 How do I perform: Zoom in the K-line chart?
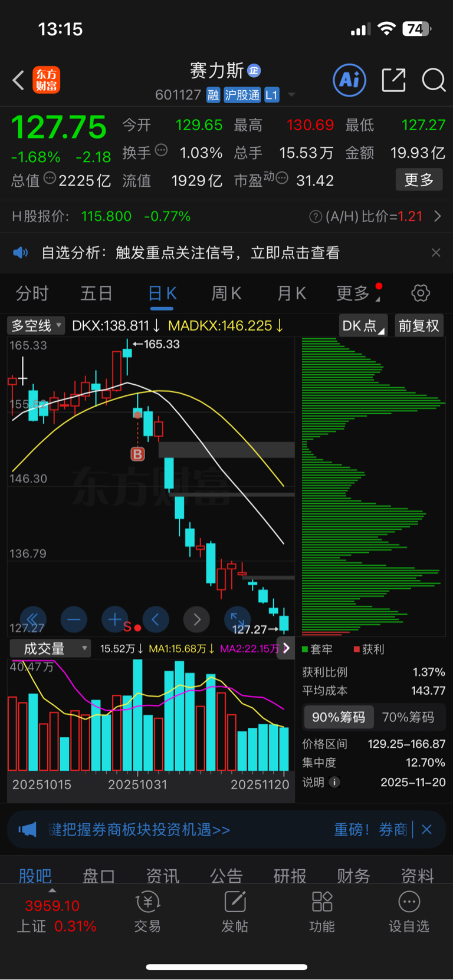pos(115,619)
